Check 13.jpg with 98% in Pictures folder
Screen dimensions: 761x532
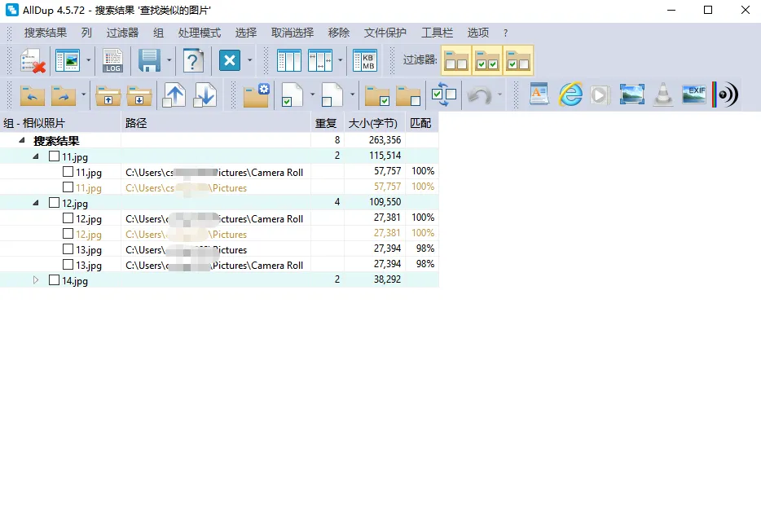pyautogui.click(x=68, y=249)
